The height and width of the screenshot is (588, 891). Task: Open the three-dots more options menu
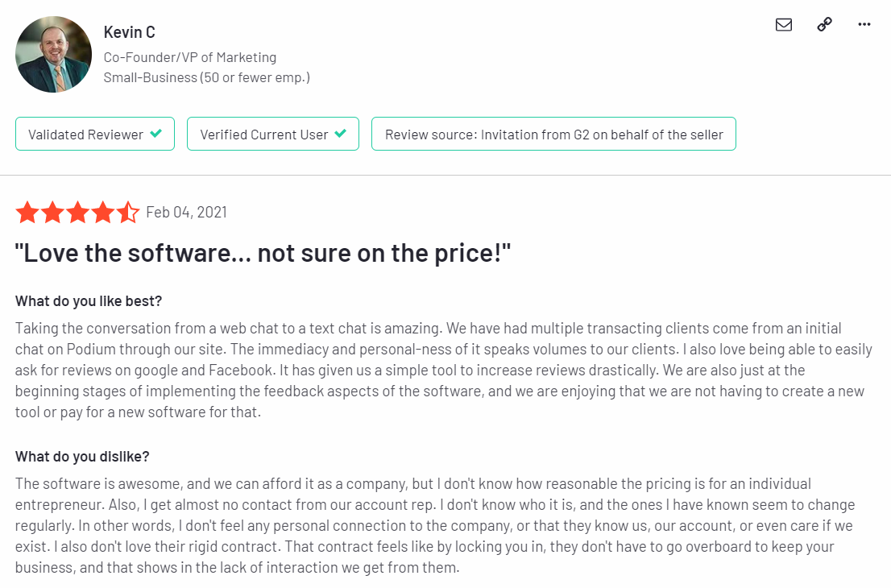(x=864, y=24)
